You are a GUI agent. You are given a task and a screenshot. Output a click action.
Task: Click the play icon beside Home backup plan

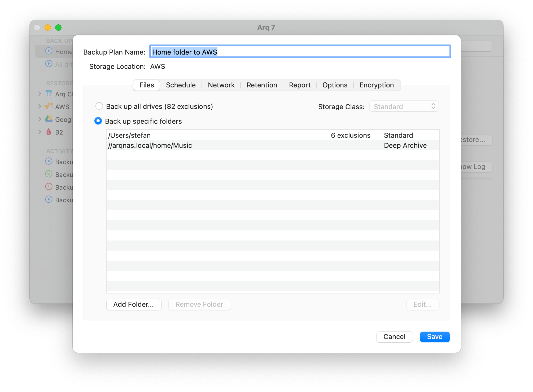(49, 51)
